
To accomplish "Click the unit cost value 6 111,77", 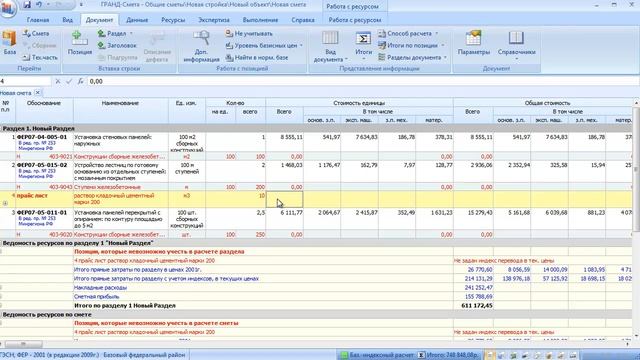I will (291, 213).
